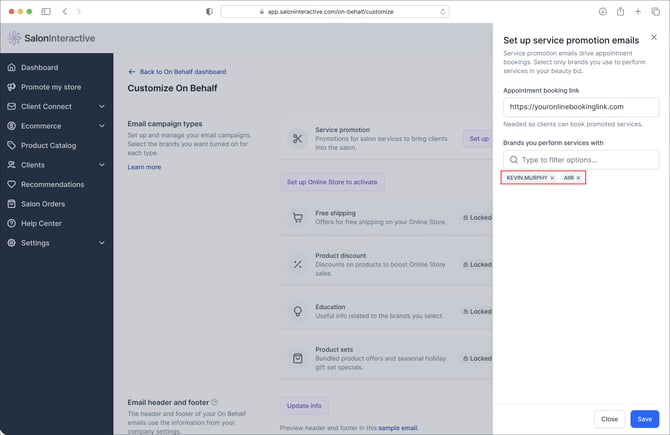Open Promote my store page
This screenshot has width=670, height=435.
click(x=51, y=87)
